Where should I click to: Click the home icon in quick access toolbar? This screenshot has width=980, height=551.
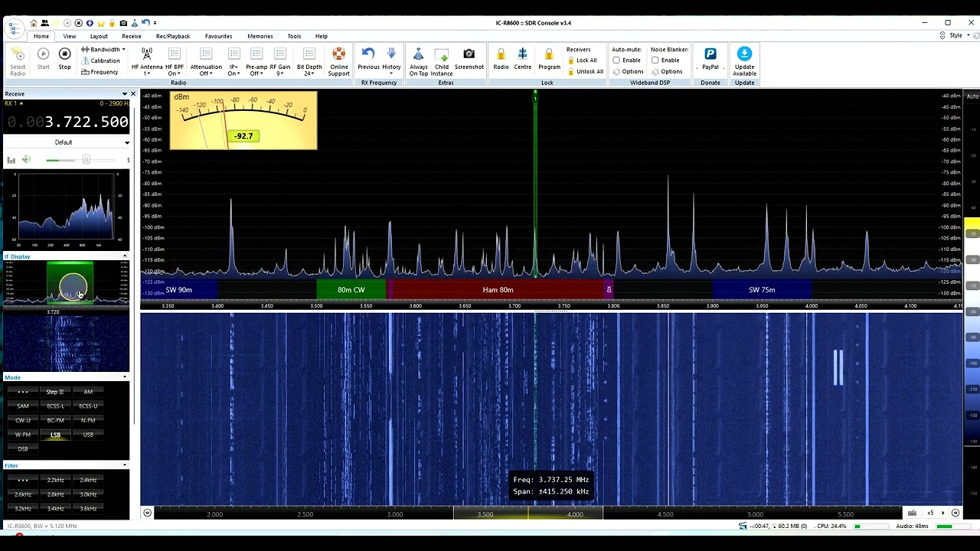click(x=33, y=23)
